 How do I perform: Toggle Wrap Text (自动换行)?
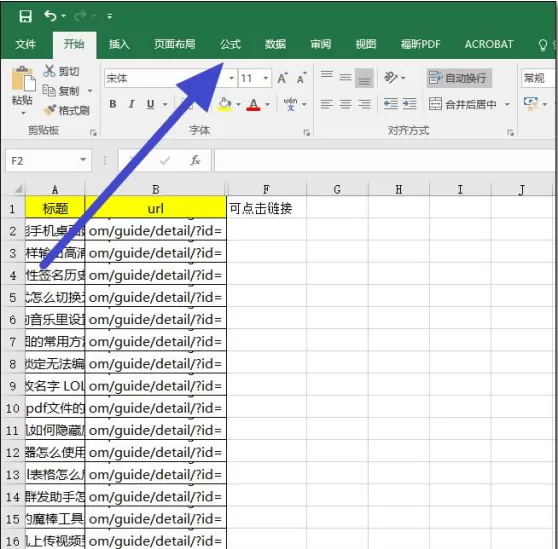459,78
